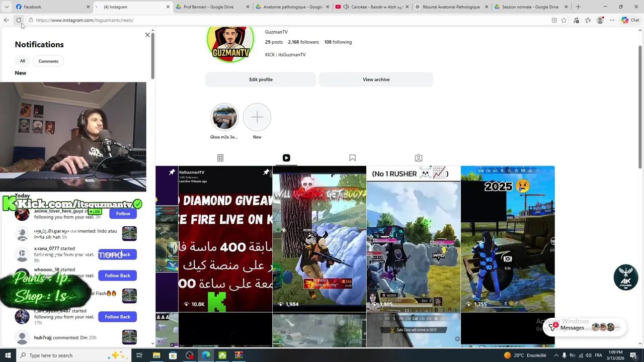Image resolution: width=644 pixels, height=362 pixels.
Task: Show All notifications filter
Action: coord(23,61)
